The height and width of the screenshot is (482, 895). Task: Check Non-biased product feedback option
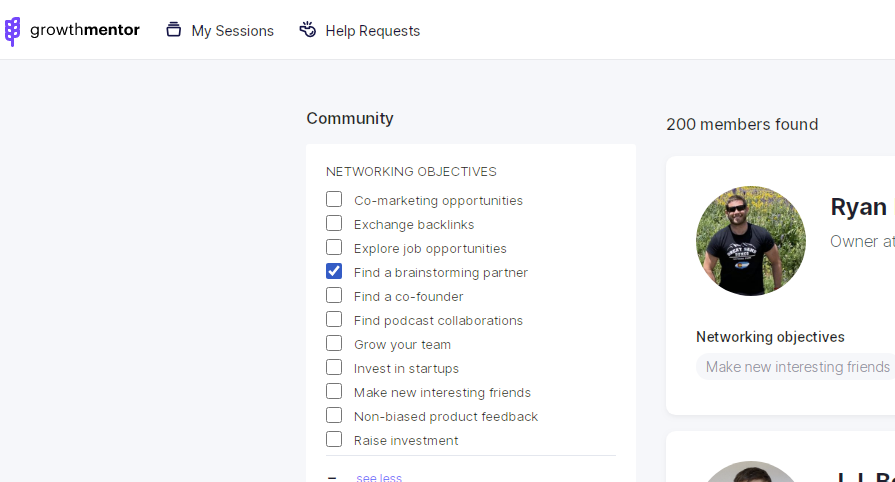click(334, 415)
